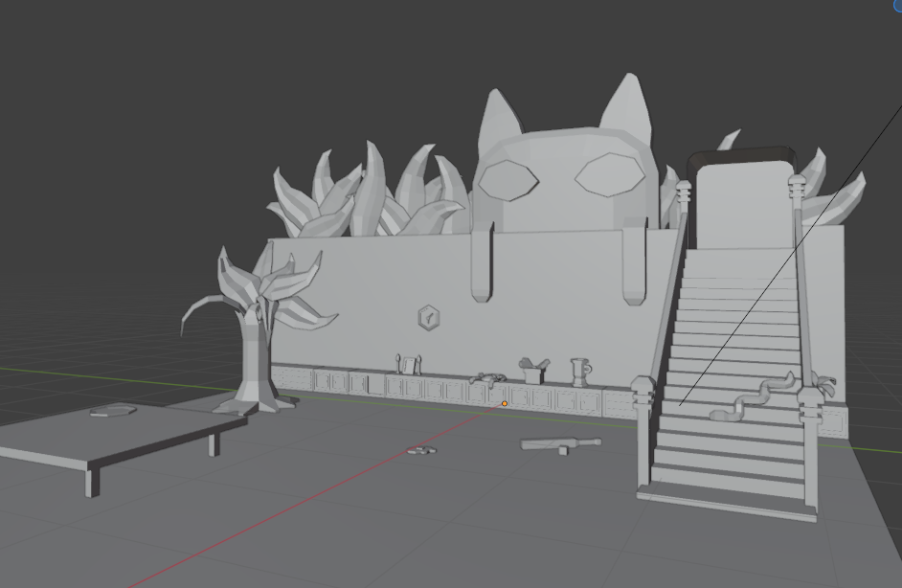
Task: Select the small object left of telescope
Action: pyautogui.click(x=419, y=450)
